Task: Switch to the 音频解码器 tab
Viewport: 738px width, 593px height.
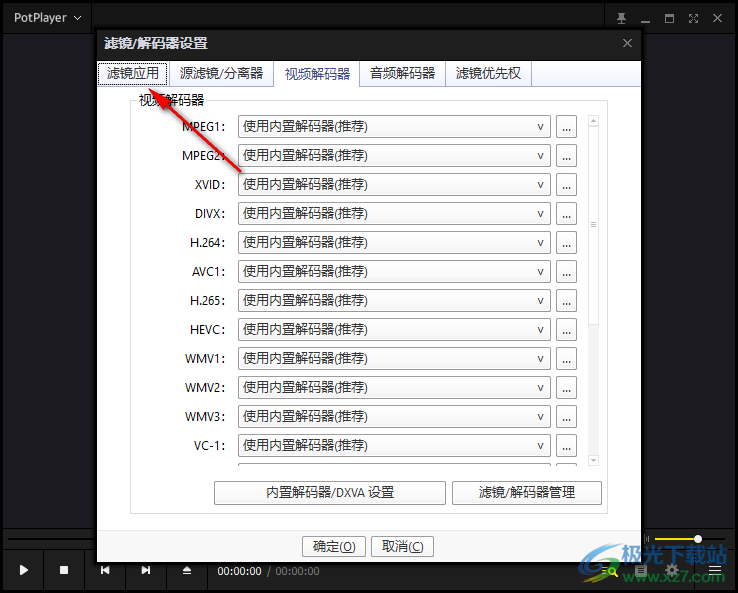Action: (x=402, y=74)
